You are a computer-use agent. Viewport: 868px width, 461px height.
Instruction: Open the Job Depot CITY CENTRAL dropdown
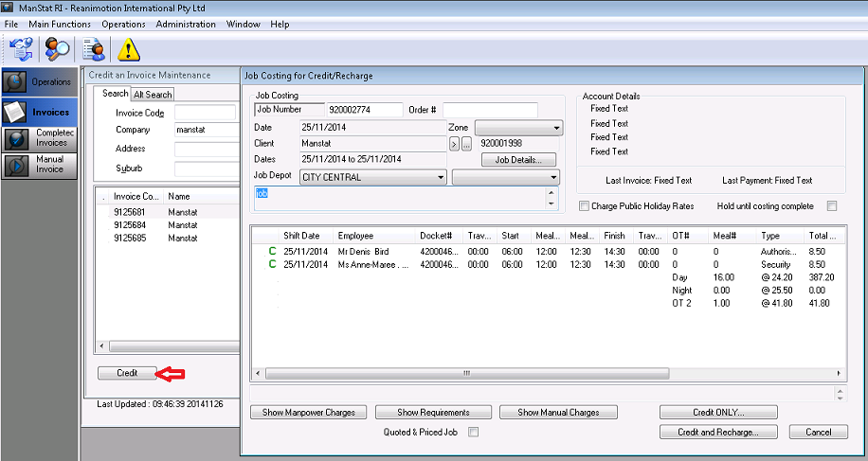(x=373, y=177)
